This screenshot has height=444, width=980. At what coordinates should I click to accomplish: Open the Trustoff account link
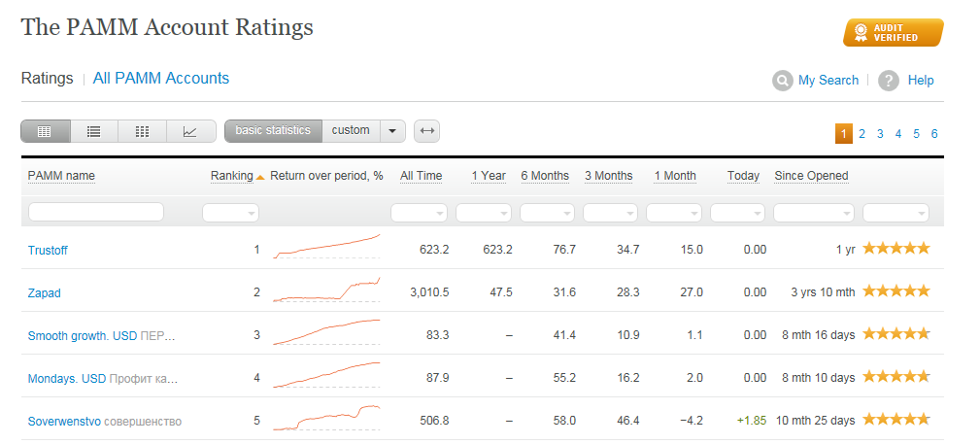(x=48, y=250)
